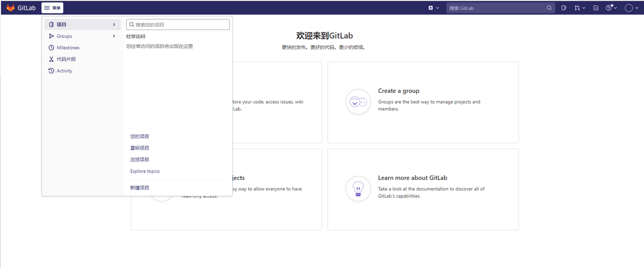Click the group faces illustration icon
The height and width of the screenshot is (268, 644).
point(358,102)
